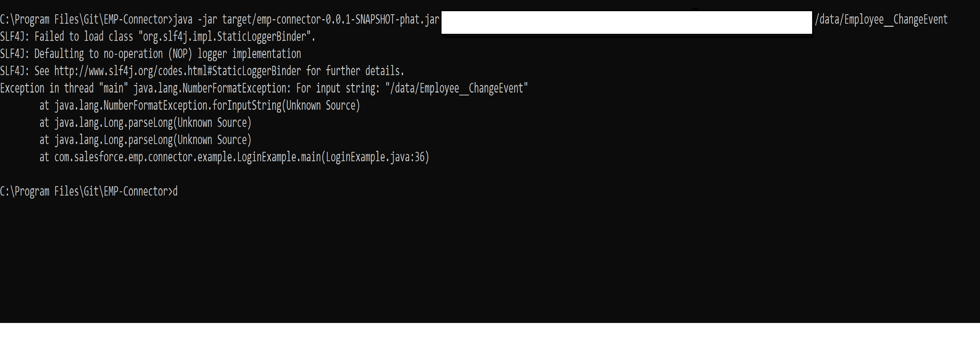Select the forInputString(Unknown Source) stack frame
Image resolution: width=980 pixels, height=337 pixels.
tap(207, 106)
